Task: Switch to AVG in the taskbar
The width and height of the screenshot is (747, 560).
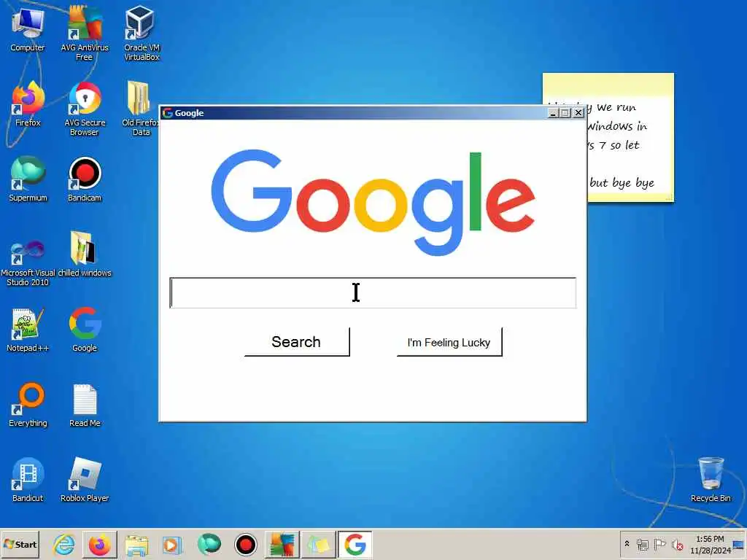Action: coord(282,545)
